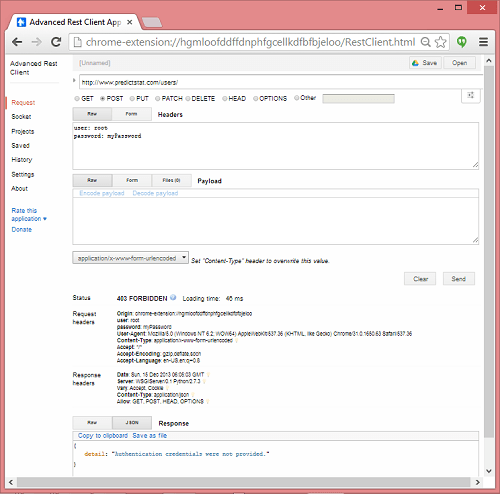This screenshot has width=500, height=494.
Task: Select the PUT method radio button
Action: coord(132,99)
